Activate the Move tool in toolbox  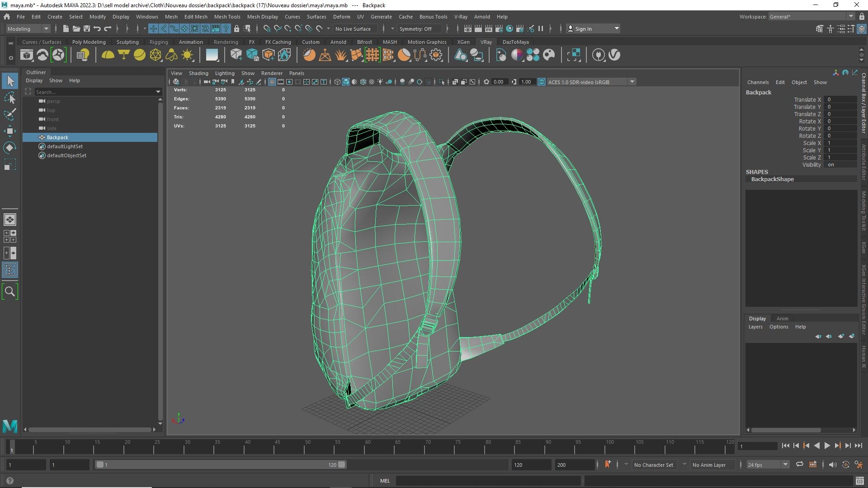10,131
